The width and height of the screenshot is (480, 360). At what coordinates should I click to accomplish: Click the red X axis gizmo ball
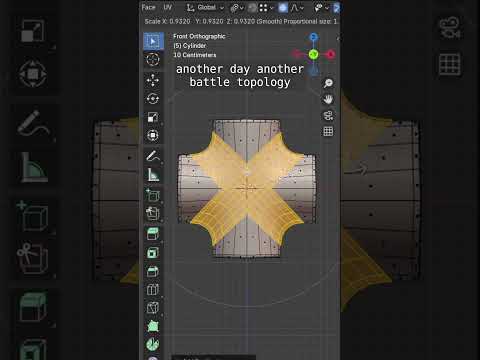331,54
